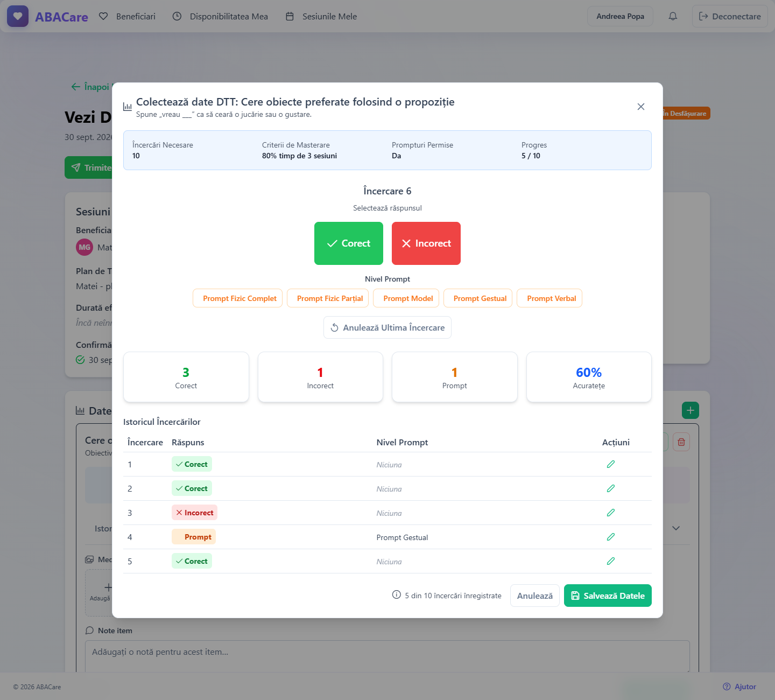Edit trial 5 with its pencil icon
775x700 pixels.
[x=610, y=561]
